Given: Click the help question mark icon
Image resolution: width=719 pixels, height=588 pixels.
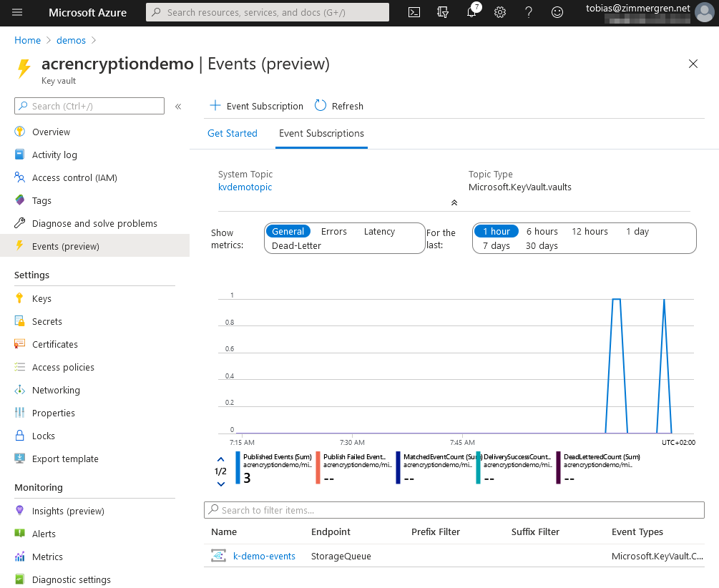Looking at the screenshot, I should (528, 12).
